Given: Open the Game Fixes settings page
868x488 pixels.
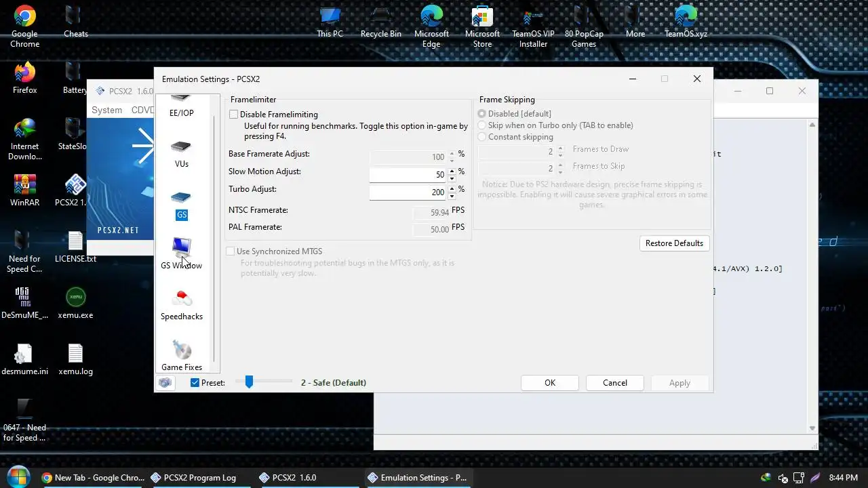Looking at the screenshot, I should pos(181,357).
